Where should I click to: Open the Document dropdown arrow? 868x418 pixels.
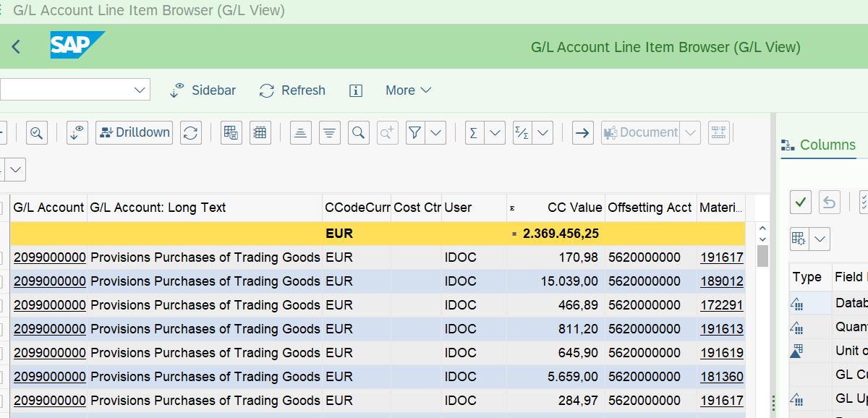point(690,132)
